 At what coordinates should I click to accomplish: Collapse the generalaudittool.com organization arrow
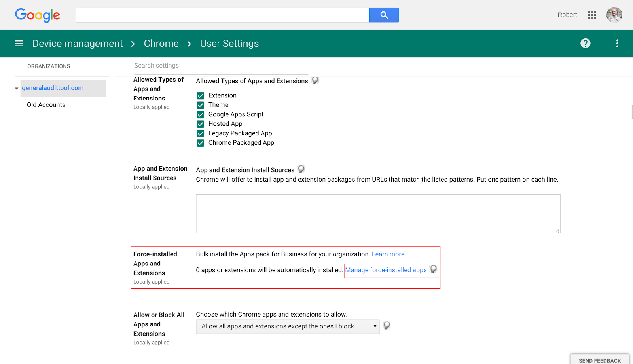pos(17,88)
